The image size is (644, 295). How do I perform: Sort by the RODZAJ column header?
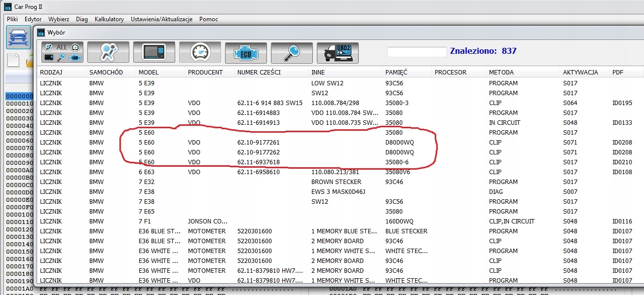[x=62, y=72]
